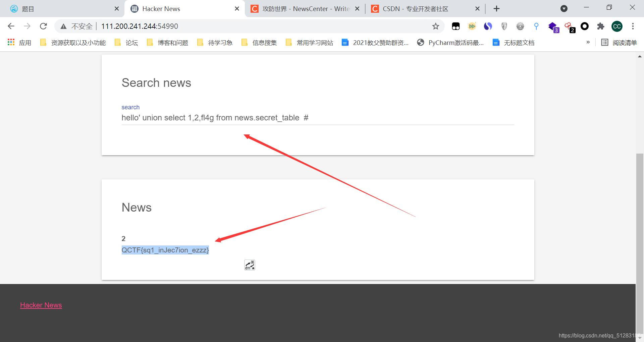
Task: Open the 论坛 bookmark folder
Action: [x=126, y=43]
